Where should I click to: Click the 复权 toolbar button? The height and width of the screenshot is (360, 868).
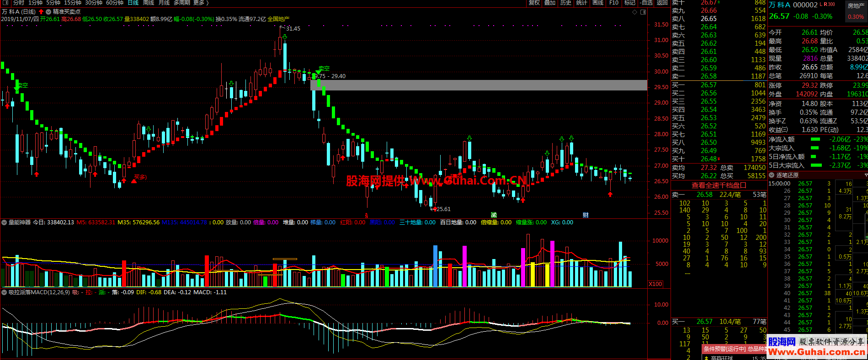coord(534,3)
